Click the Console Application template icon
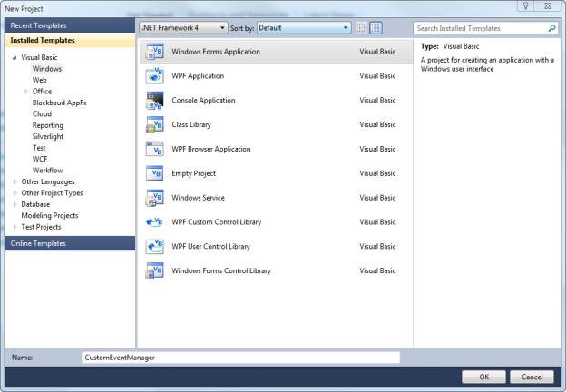The height and width of the screenshot is (392, 566). coord(153,101)
